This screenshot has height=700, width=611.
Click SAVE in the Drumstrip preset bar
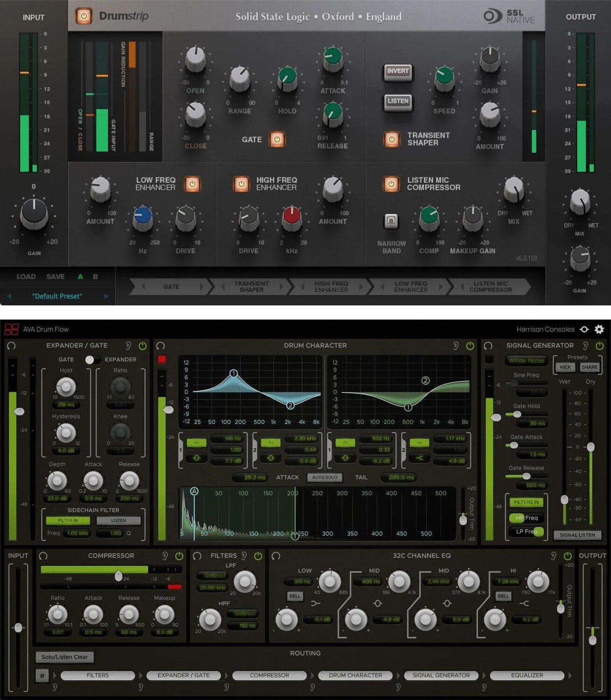pos(56,277)
